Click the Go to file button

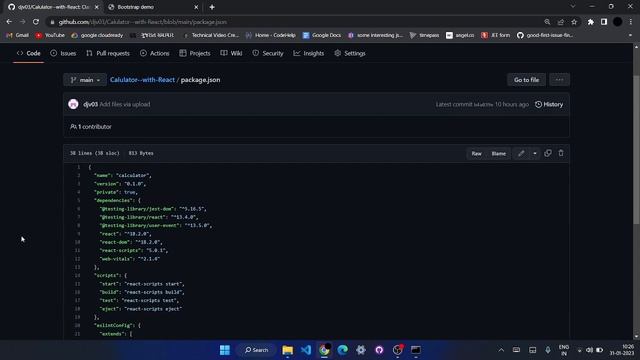pyautogui.click(x=527, y=80)
